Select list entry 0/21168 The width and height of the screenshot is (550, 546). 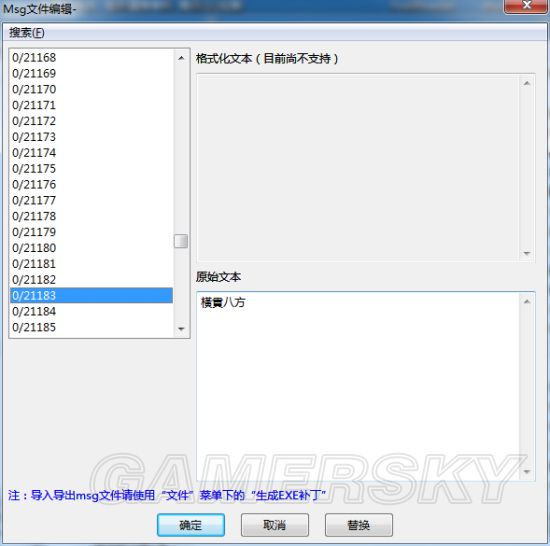coord(91,58)
